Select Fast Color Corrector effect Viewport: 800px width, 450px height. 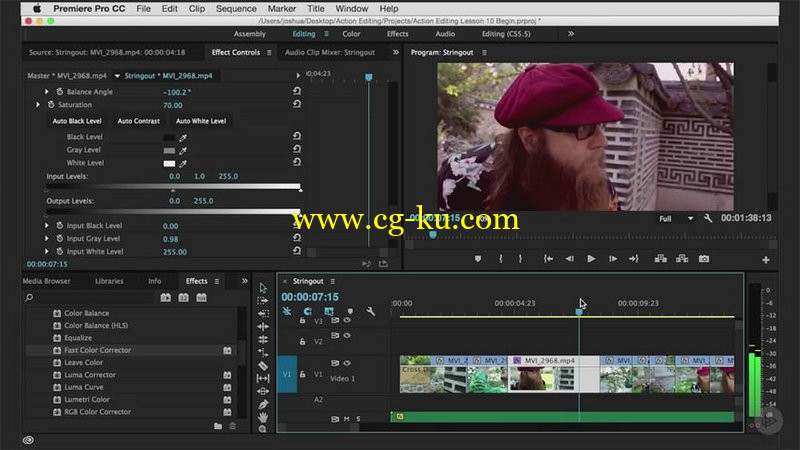click(x=97, y=350)
